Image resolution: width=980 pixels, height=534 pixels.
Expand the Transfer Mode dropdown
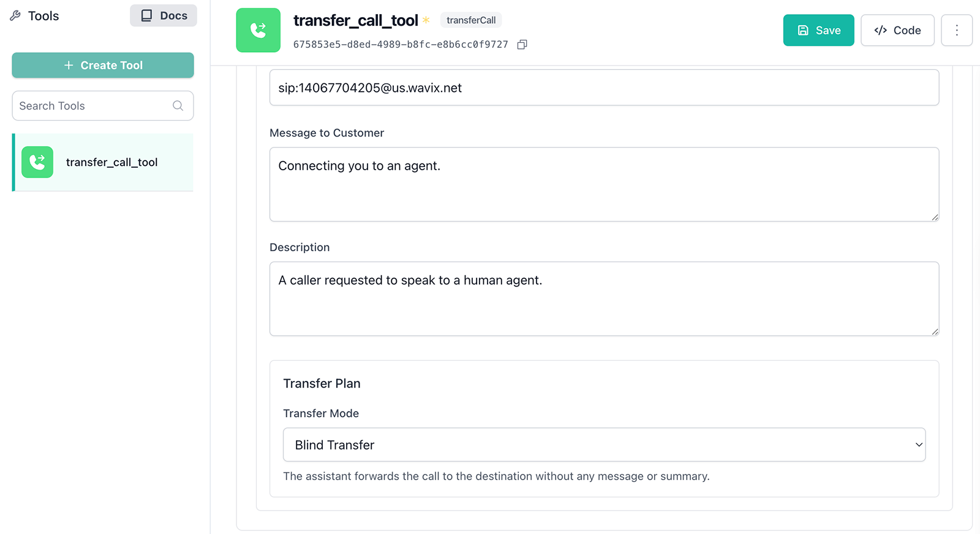pos(604,445)
